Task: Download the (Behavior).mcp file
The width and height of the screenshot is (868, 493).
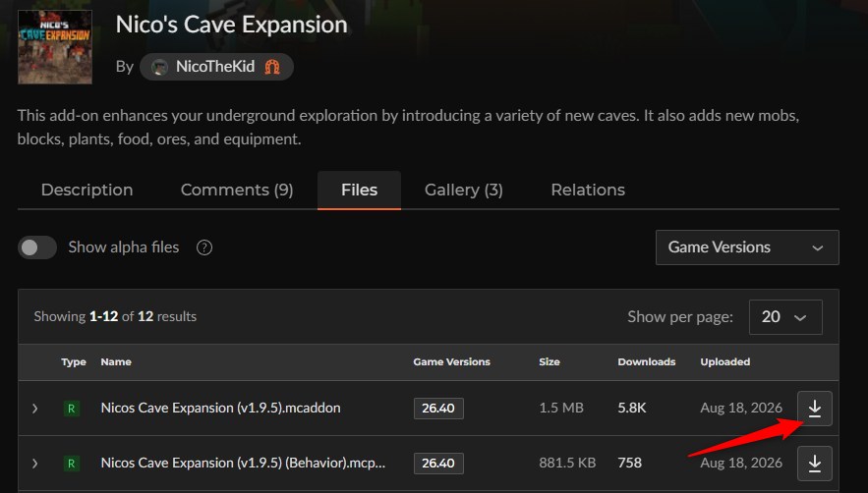Action: [814, 464]
